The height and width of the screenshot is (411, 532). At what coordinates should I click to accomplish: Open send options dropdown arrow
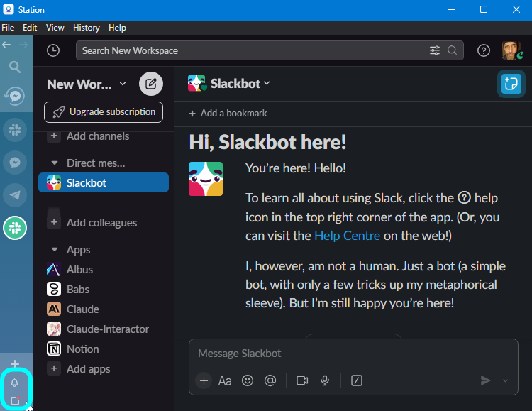coord(505,380)
